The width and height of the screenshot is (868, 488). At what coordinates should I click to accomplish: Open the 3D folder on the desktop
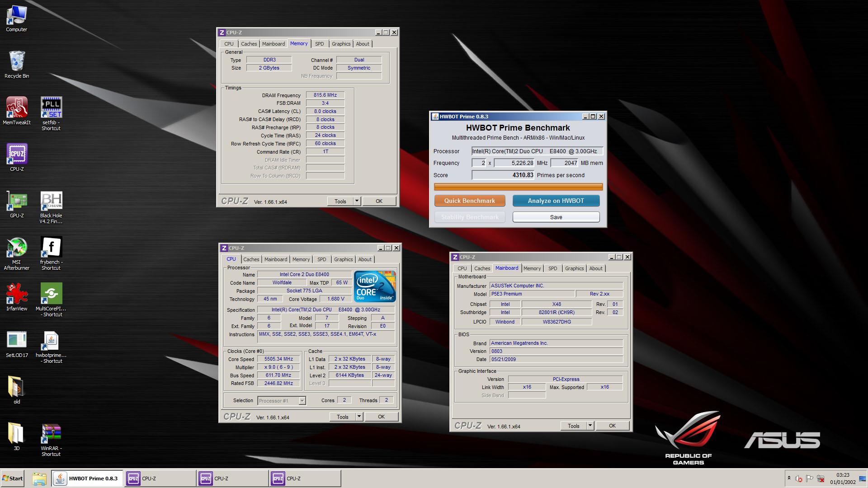[x=17, y=436]
